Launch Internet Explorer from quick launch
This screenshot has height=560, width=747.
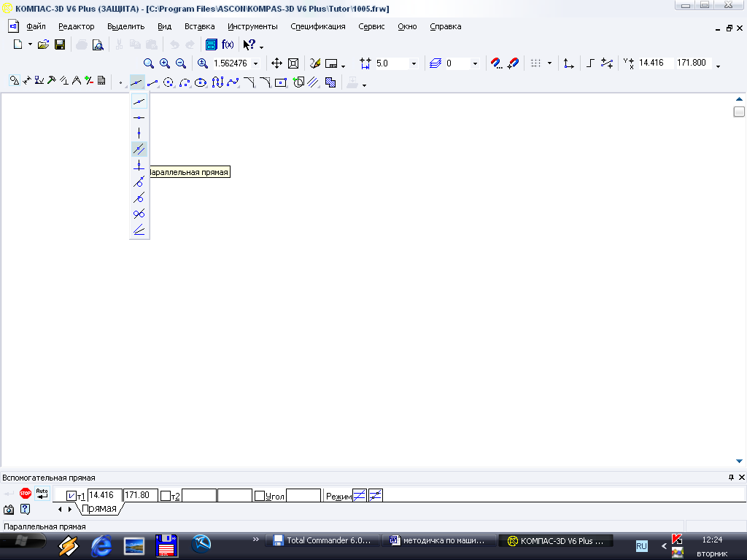101,545
